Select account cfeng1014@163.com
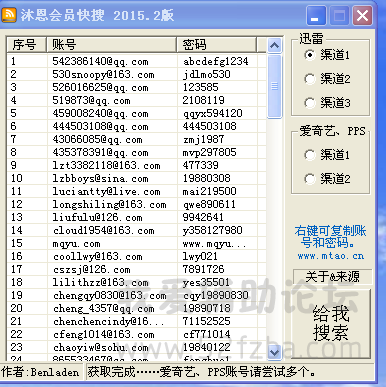Screen dimensions: 386x387 (103, 334)
